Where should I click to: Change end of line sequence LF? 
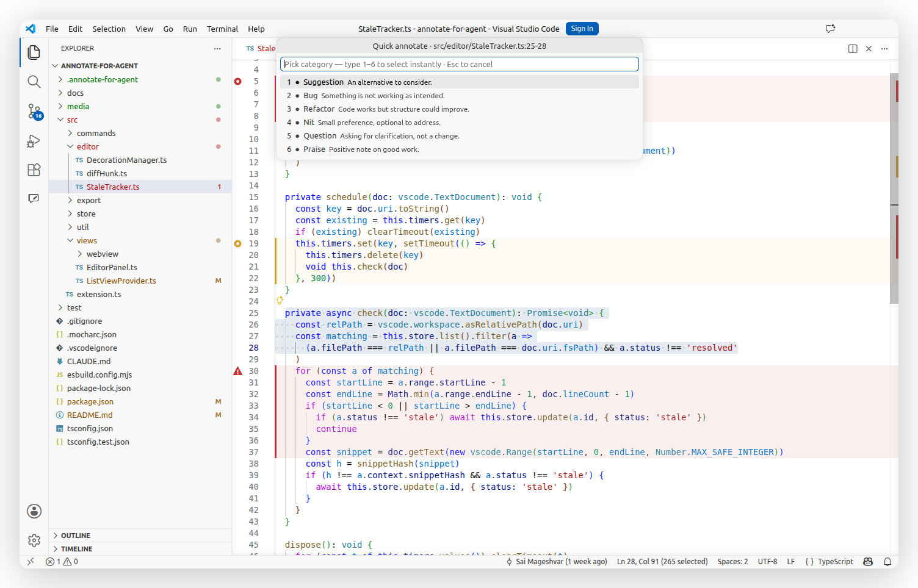coord(791,562)
